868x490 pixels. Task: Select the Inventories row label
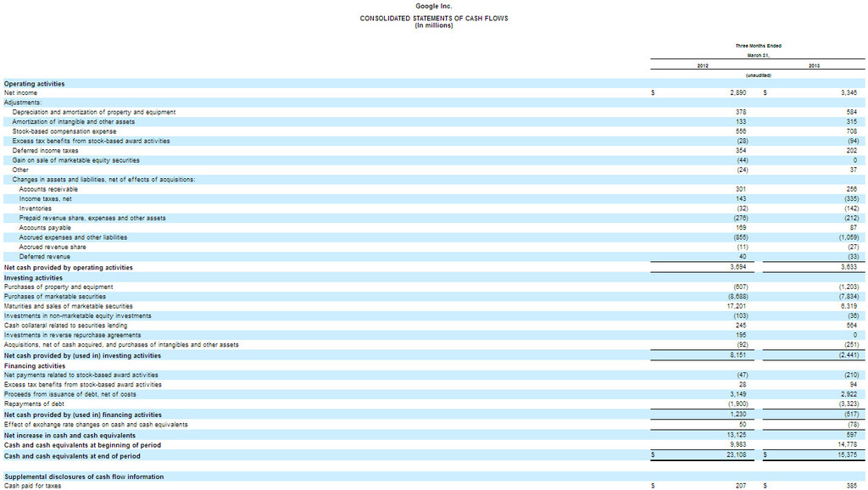(35, 209)
